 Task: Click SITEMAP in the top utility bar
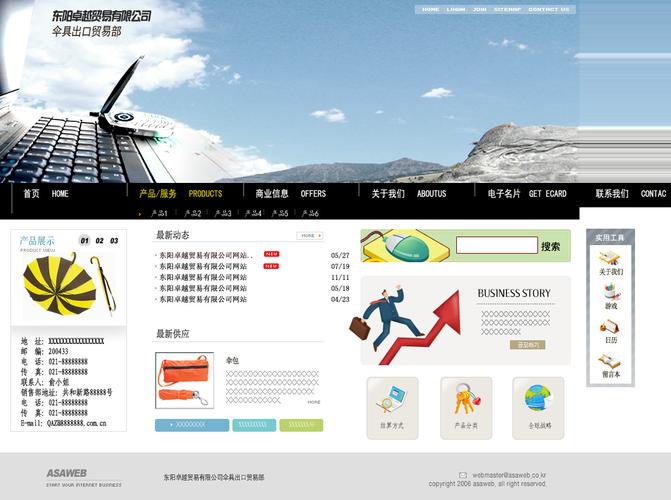coord(508,9)
